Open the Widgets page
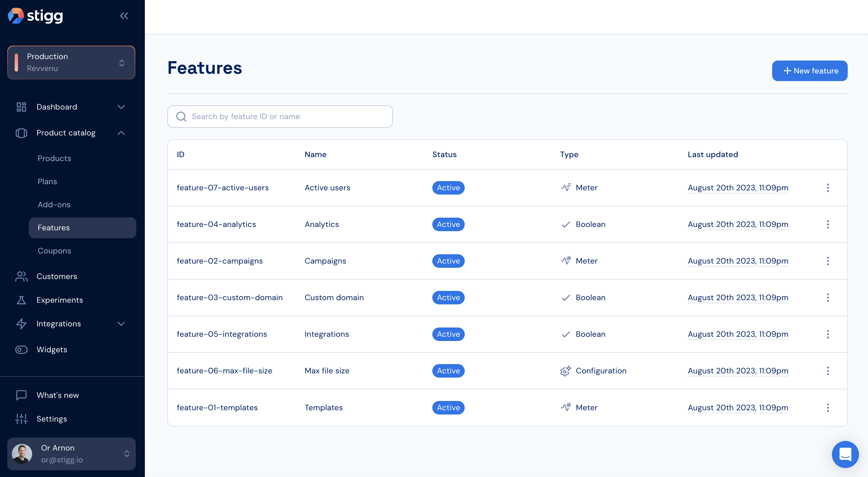 click(x=52, y=349)
